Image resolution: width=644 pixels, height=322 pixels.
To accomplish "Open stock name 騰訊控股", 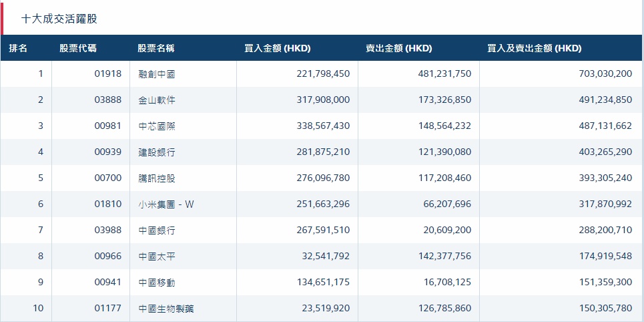I will point(157,178).
